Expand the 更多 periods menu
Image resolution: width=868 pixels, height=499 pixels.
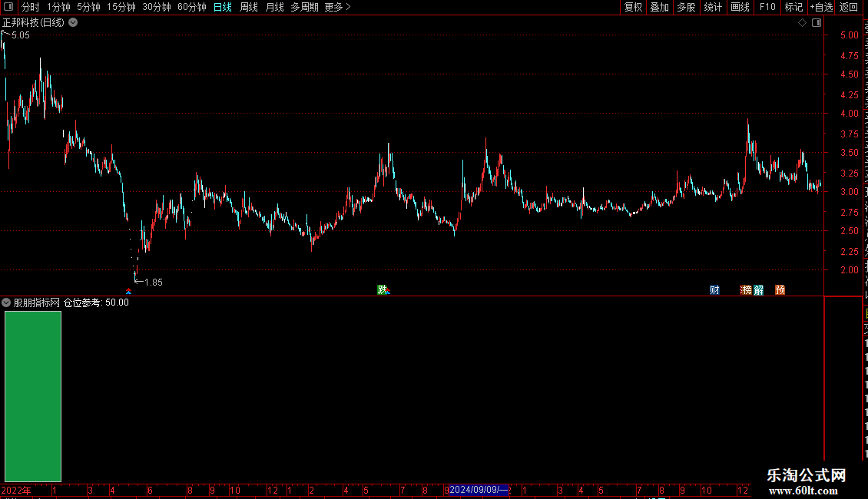point(338,7)
